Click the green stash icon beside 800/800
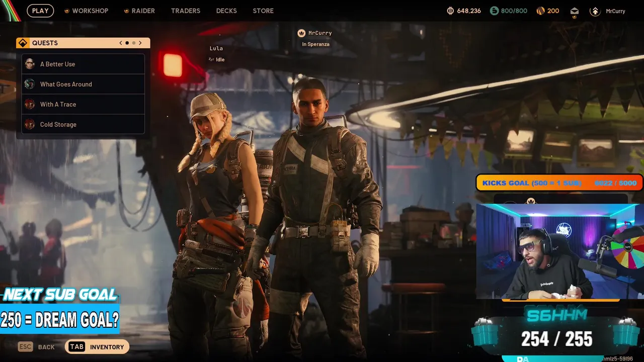This screenshot has width=644, height=362. point(494,11)
